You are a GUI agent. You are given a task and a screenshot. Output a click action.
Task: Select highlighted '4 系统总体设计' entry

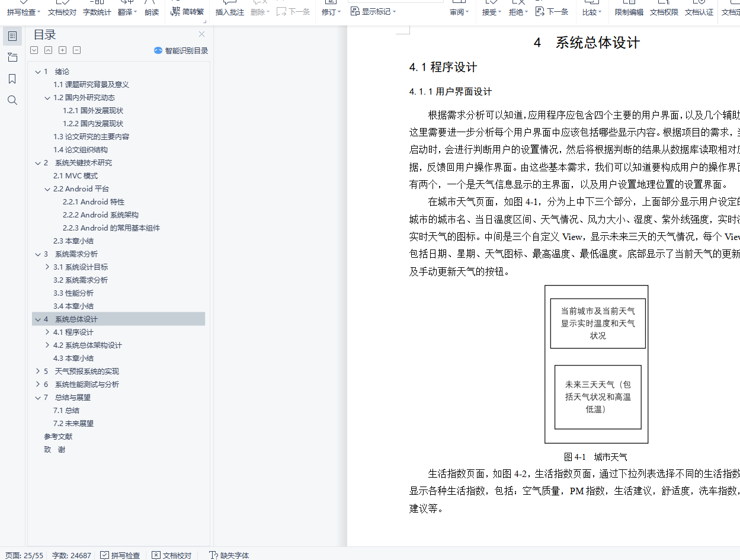tap(118, 319)
